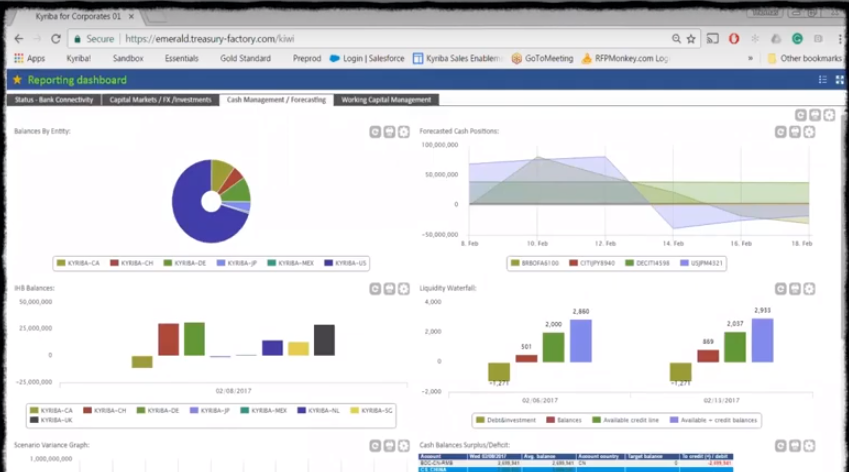Switch to grid view icon in blue header
Image resolution: width=849 pixels, height=472 pixels.
pyautogui.click(x=839, y=80)
